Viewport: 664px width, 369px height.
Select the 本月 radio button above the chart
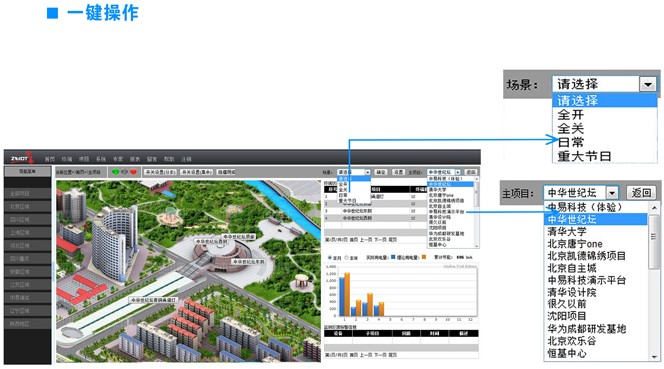[x=330, y=258]
